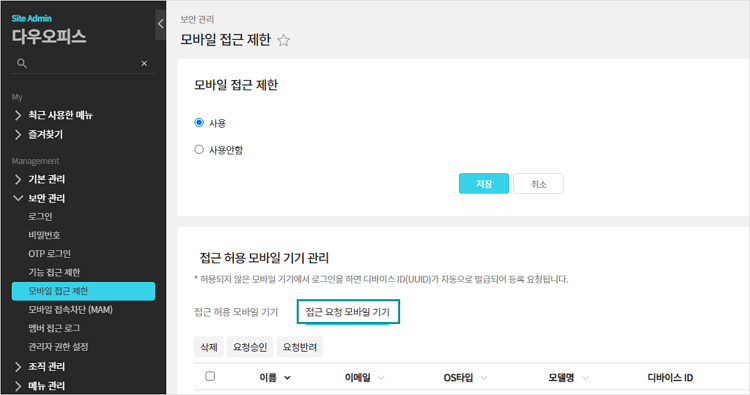Image resolution: width=750 pixels, height=395 pixels.
Task: Open 모델명 column sort dropdown
Action: (x=585, y=378)
